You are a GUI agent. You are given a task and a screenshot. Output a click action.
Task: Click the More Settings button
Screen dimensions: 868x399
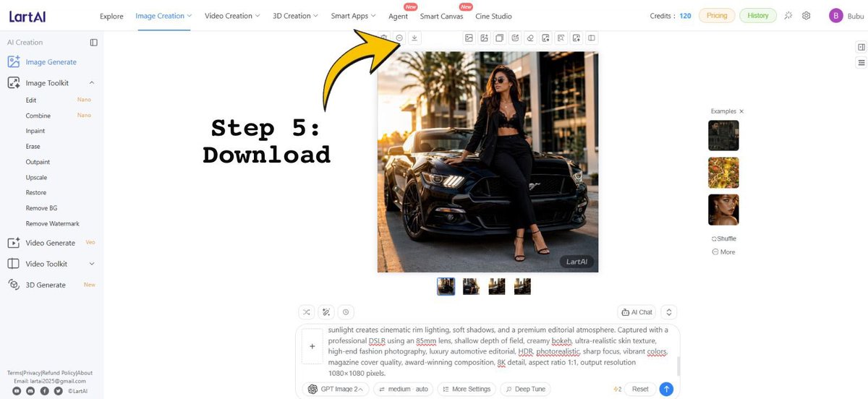467,389
